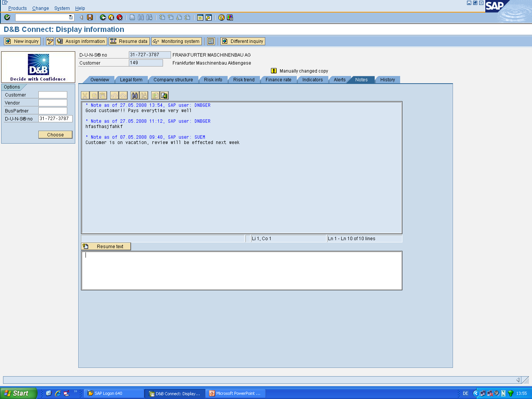
Task: Click the Last Page icon
Action: (x=187, y=17)
